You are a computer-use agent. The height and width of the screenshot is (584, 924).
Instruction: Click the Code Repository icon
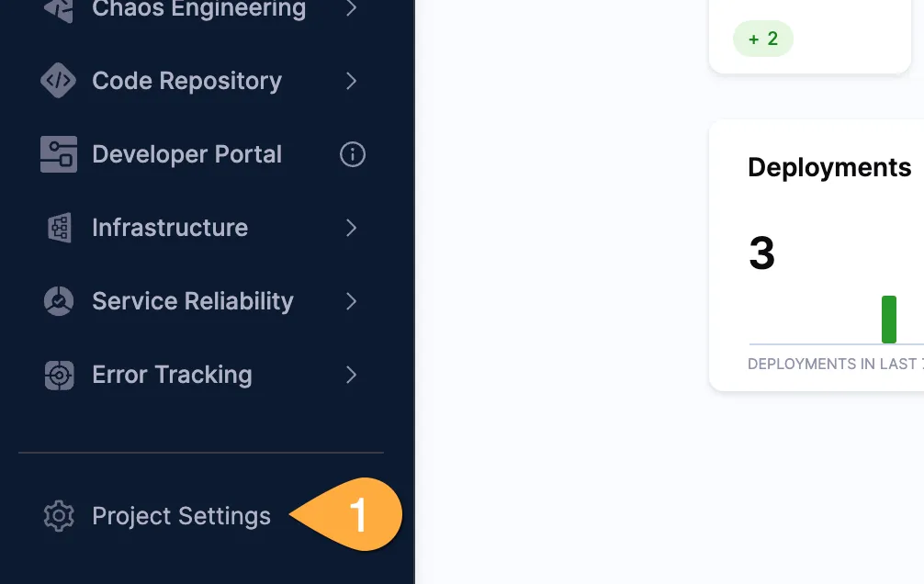tap(59, 81)
